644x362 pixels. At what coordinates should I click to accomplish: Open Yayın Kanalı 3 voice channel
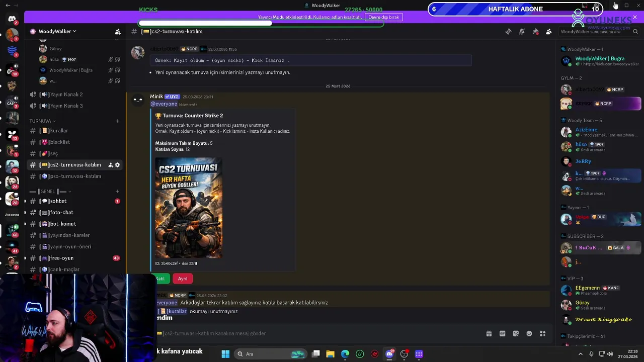click(x=66, y=106)
